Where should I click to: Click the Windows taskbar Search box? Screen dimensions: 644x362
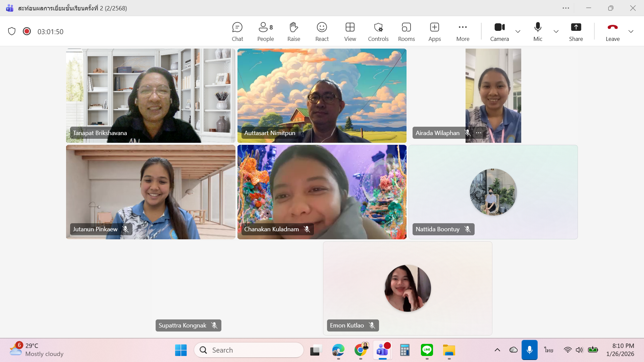click(x=249, y=350)
